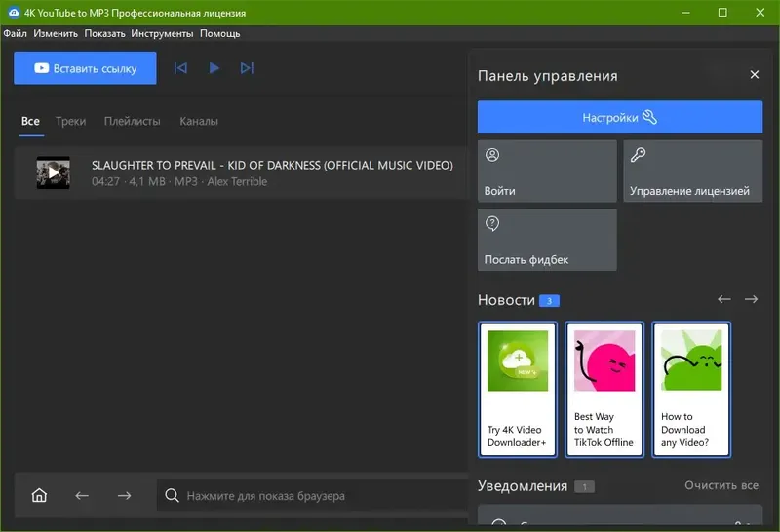
Task: Switch to the Плейлисты tab
Action: pyautogui.click(x=133, y=122)
